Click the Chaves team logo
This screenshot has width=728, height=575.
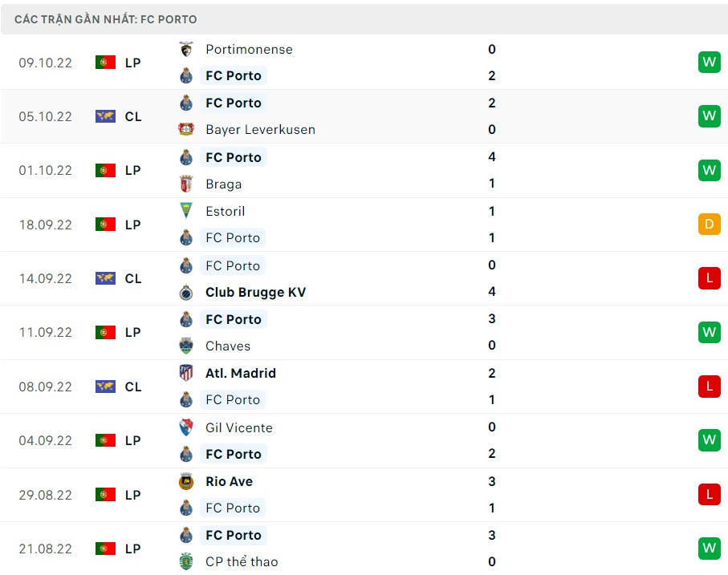click(x=185, y=346)
